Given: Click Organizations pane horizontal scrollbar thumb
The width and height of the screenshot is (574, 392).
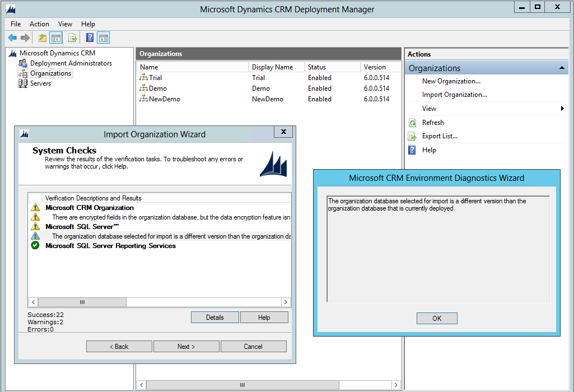Looking at the screenshot, I should tap(242, 385).
